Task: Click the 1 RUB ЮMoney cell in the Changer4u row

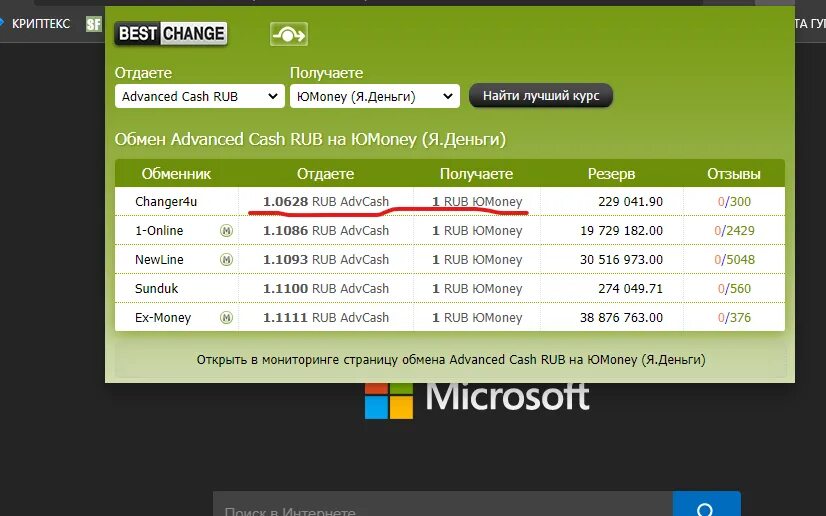Action: point(477,202)
